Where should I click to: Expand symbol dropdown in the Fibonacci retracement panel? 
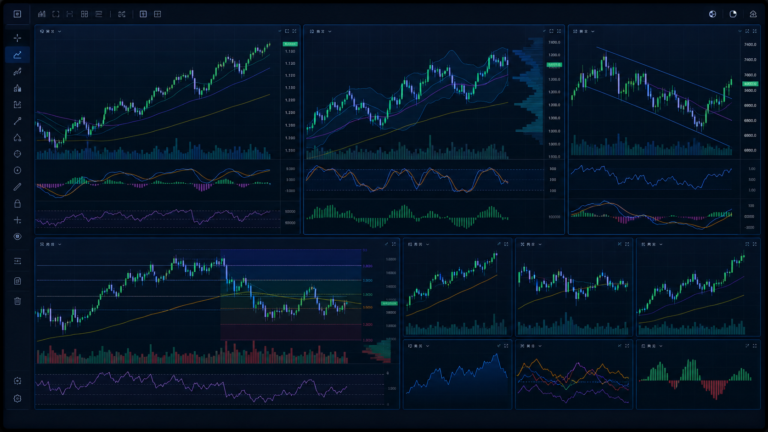coord(60,244)
